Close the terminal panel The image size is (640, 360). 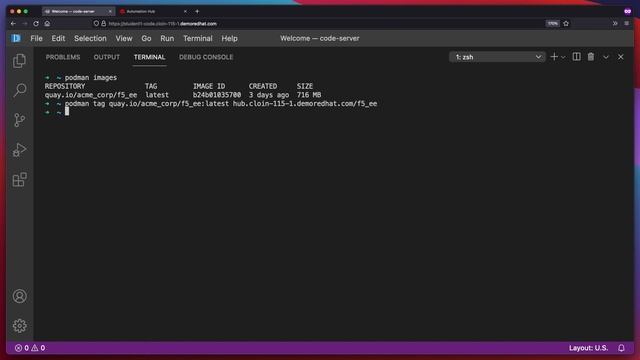point(620,57)
